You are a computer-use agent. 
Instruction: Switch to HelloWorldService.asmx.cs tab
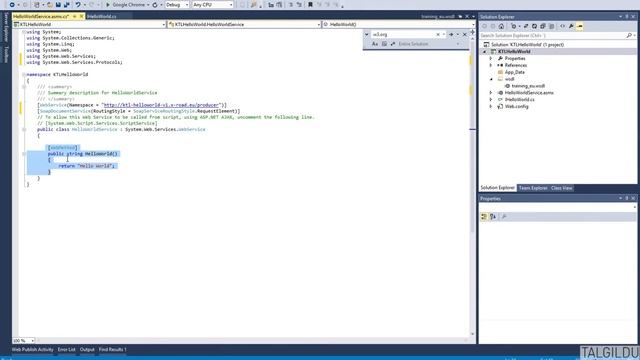tap(40, 16)
